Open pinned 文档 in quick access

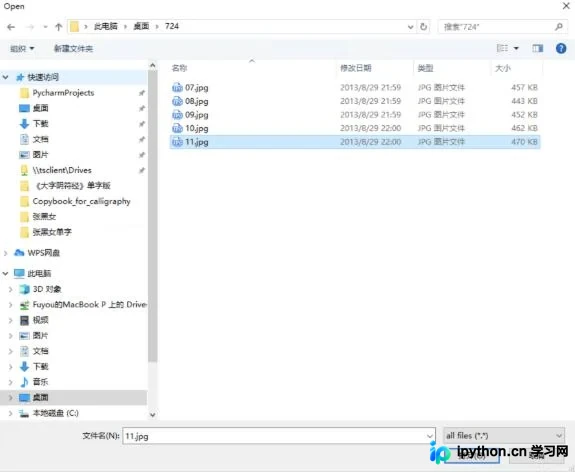tap(40, 139)
